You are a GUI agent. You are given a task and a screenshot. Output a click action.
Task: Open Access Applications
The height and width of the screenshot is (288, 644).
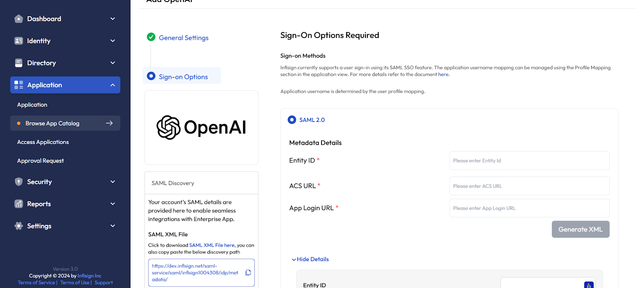click(43, 142)
